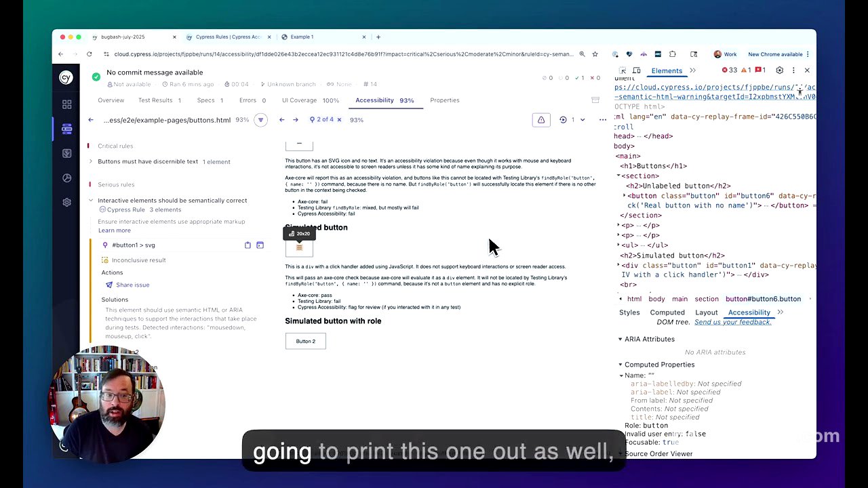Viewport: 868px width, 488px height.
Task: Open #button1 > svg in Test Replay
Action: [x=260, y=245]
